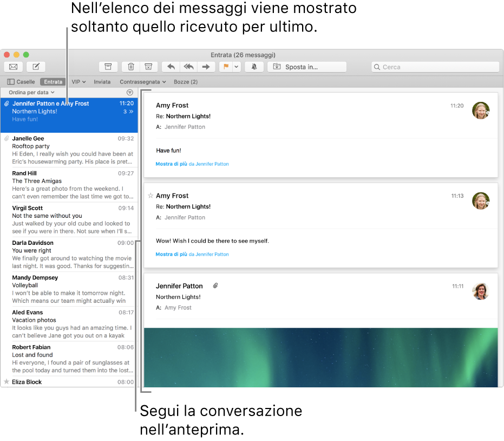Flag the message with orange flag

point(226,67)
